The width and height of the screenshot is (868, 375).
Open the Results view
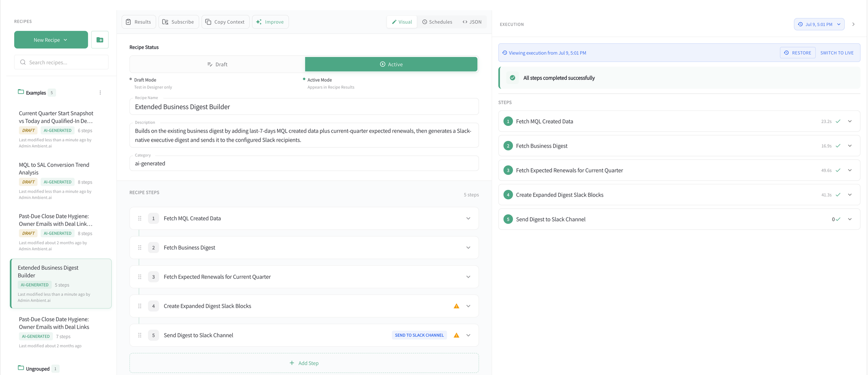(x=138, y=22)
